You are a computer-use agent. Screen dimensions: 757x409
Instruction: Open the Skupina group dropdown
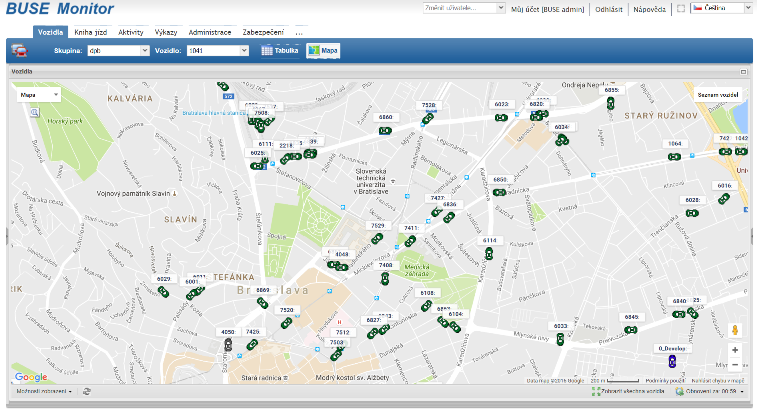117,49
